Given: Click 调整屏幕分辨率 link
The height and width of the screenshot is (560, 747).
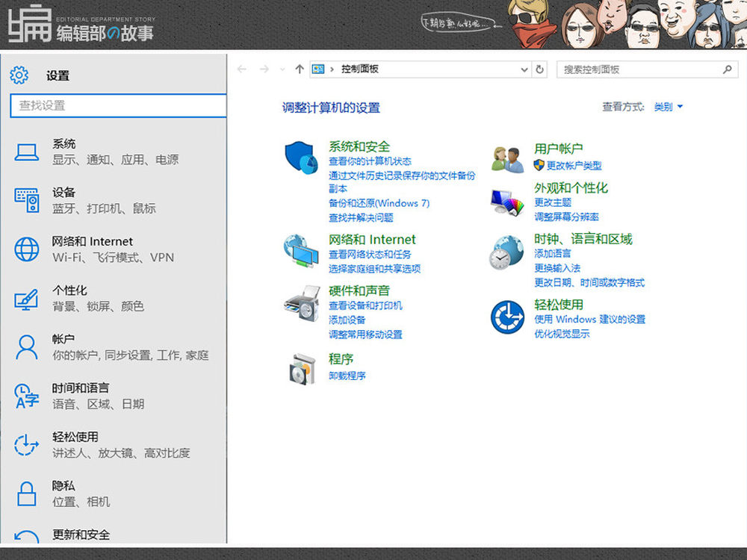Looking at the screenshot, I should tap(566, 217).
